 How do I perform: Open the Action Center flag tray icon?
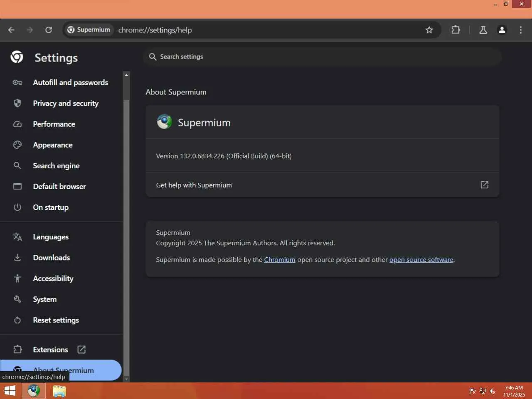coord(473,391)
